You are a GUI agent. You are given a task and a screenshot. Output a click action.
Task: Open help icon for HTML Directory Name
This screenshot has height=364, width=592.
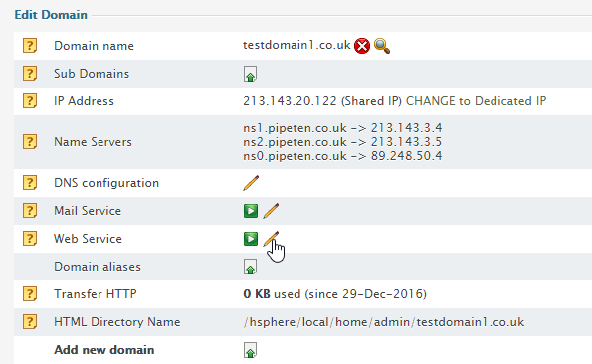[30, 322]
